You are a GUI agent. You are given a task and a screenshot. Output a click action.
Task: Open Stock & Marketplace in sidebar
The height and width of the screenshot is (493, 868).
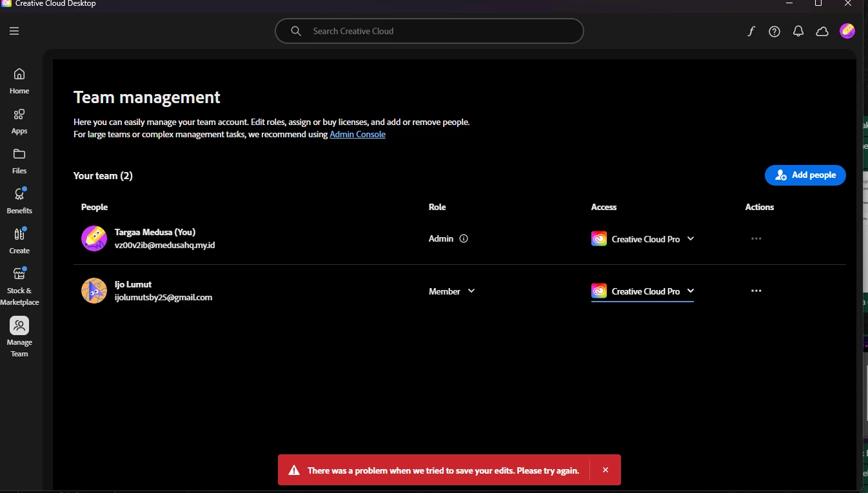19,286
